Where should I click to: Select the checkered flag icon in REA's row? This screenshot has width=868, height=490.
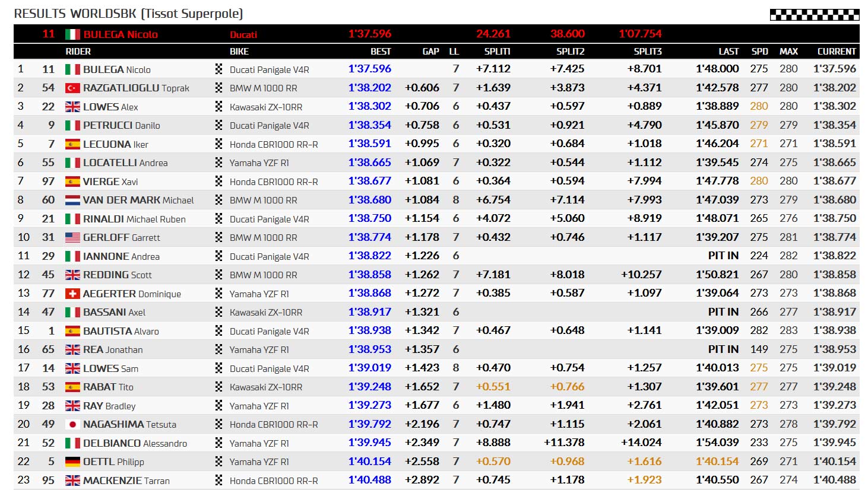218,349
